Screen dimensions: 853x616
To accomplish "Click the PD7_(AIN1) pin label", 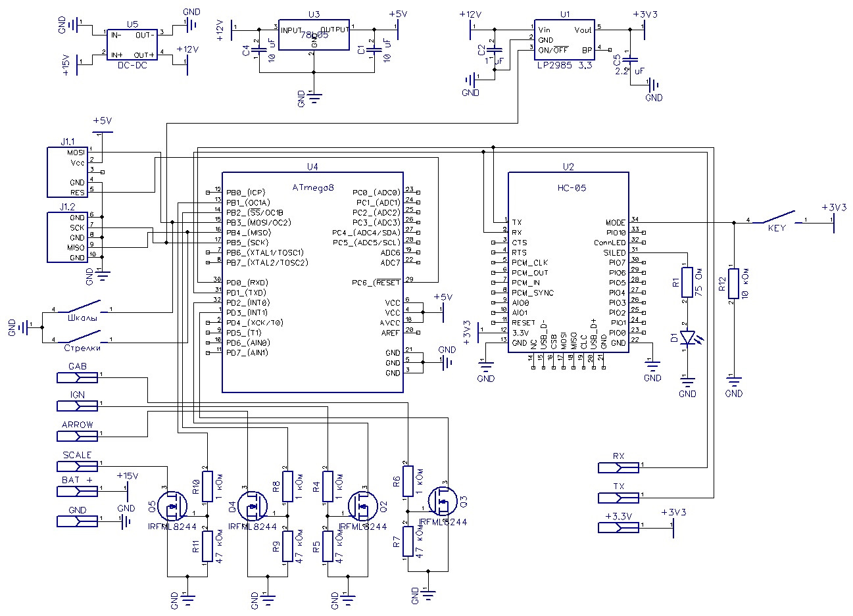I will (x=247, y=353).
